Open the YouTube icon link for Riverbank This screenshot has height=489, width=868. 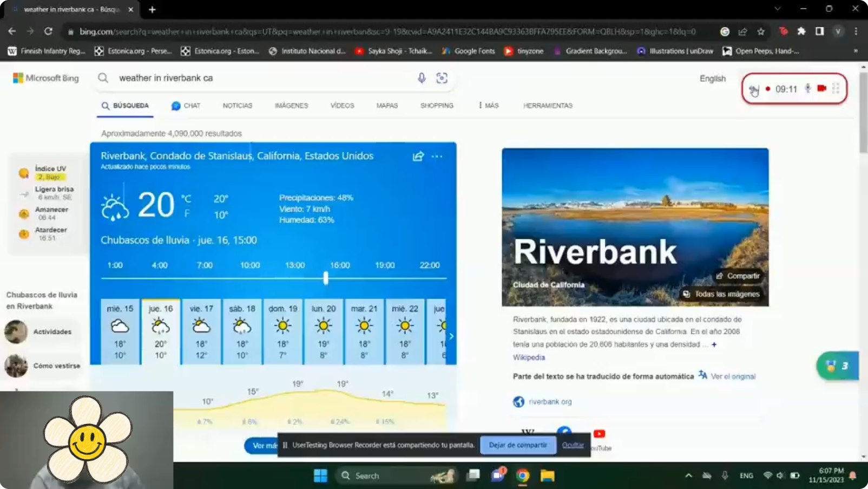click(x=599, y=434)
